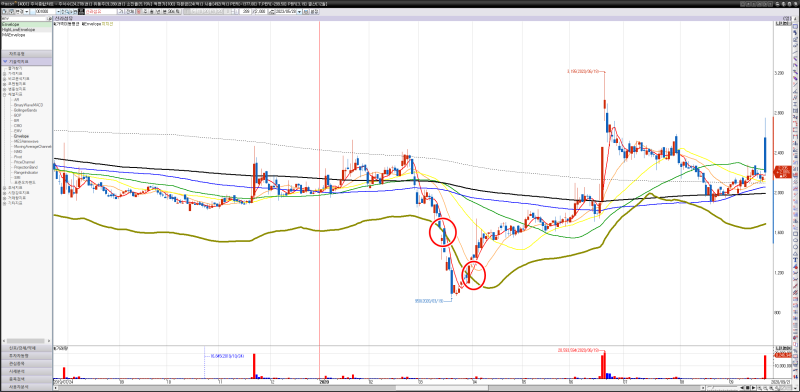The height and width of the screenshot is (392, 800).
Task: Click the stock code input field
Action: [45, 12]
